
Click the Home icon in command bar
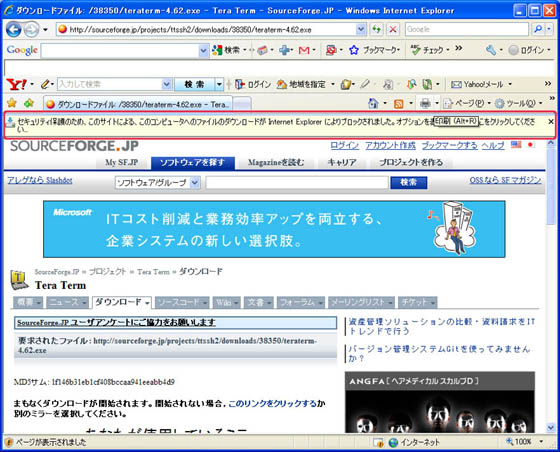373,104
